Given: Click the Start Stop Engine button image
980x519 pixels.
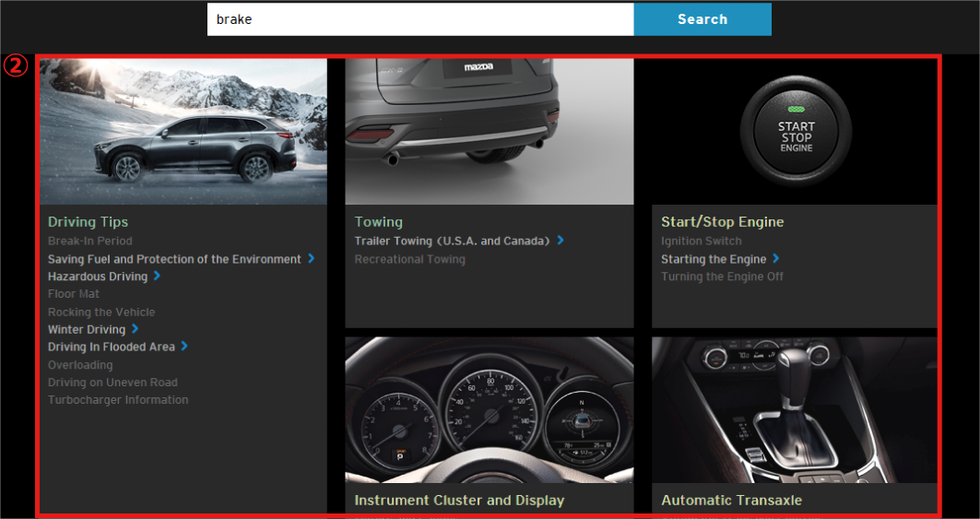Looking at the screenshot, I should coord(796,131).
